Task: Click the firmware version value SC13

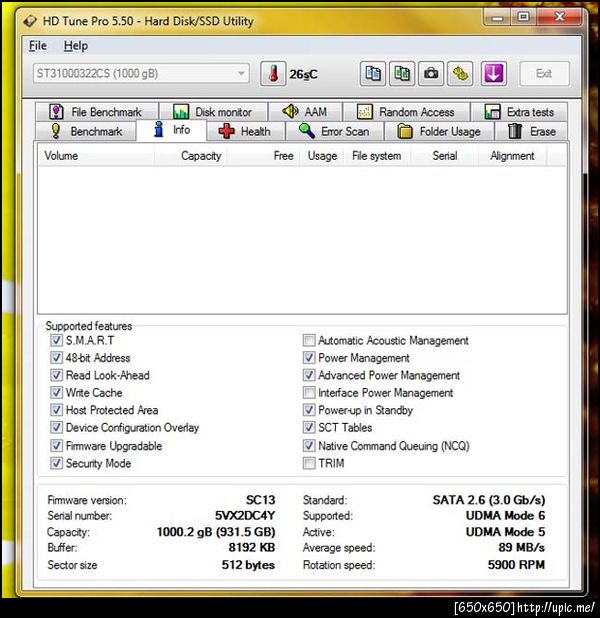Action: pyautogui.click(x=261, y=500)
